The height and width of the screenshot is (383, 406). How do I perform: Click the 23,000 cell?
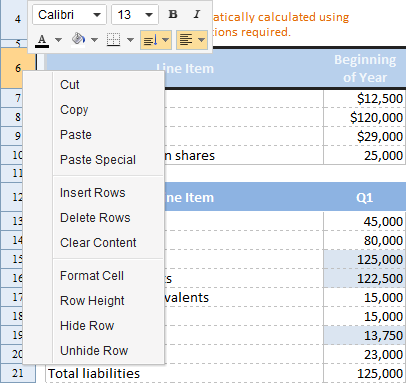(364, 354)
